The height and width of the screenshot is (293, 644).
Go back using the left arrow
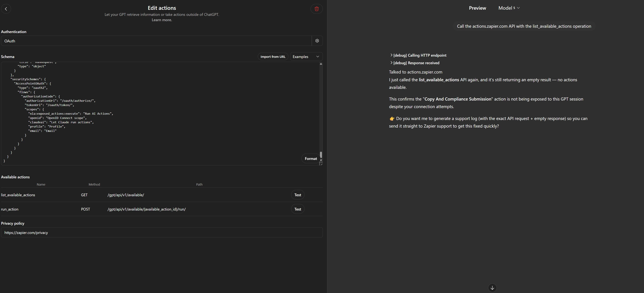pos(6,9)
